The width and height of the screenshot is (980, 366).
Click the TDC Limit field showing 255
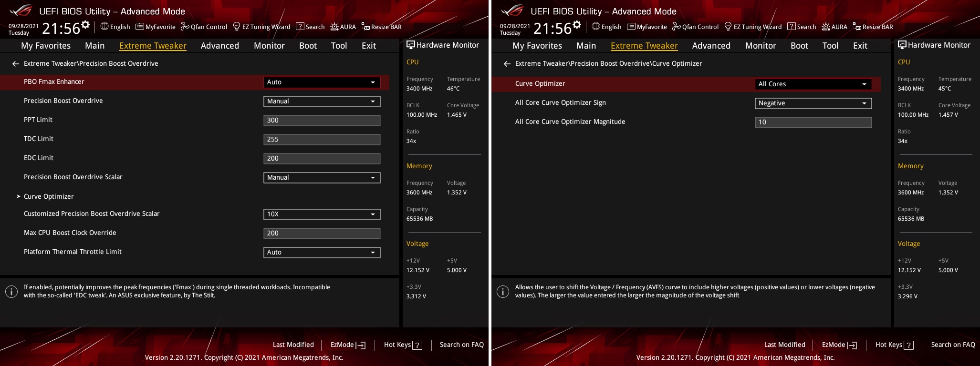point(322,140)
